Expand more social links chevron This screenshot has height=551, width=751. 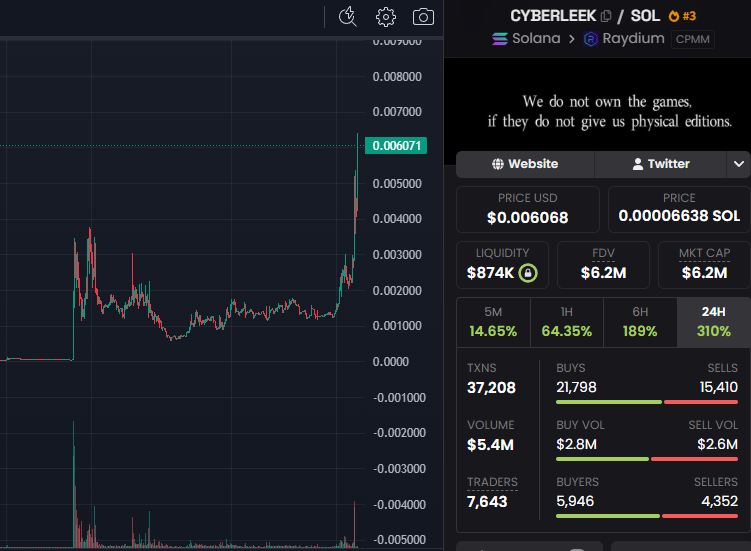point(739,164)
